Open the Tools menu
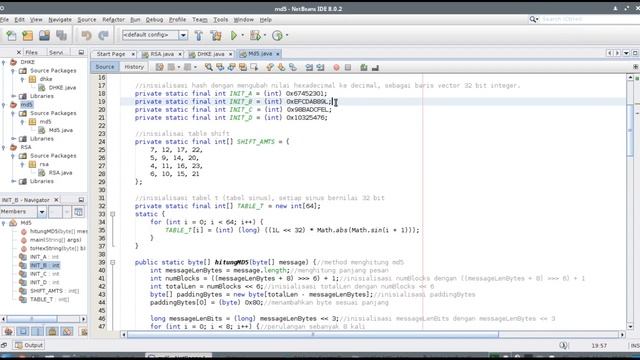 [220, 20]
